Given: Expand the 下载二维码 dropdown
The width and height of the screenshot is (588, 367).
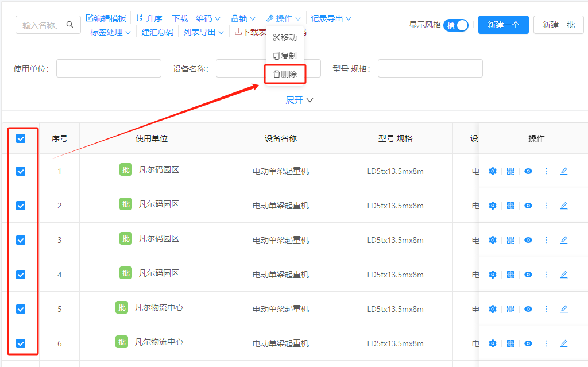Looking at the screenshot, I should [195, 17].
